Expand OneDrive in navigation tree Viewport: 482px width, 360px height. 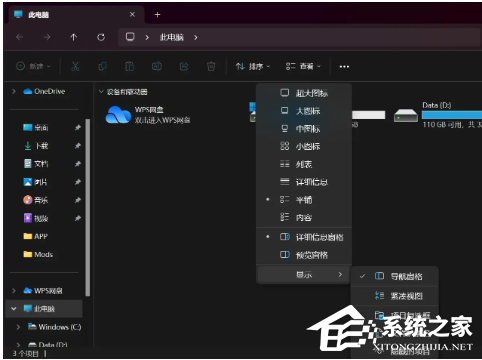coord(14,91)
